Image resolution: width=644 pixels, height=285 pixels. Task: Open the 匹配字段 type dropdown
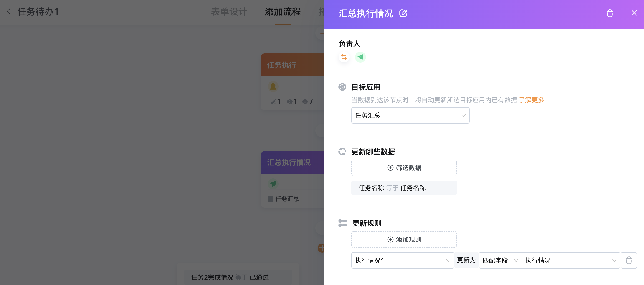(x=500, y=260)
